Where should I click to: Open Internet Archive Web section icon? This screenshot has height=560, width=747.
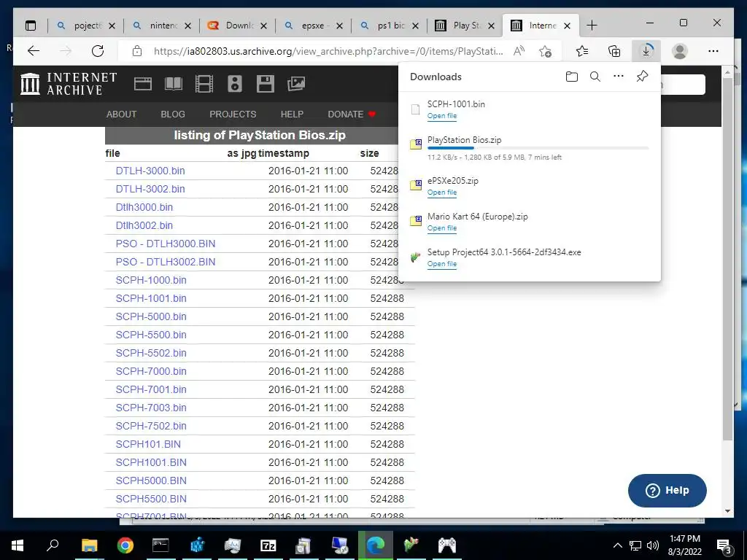coord(142,84)
